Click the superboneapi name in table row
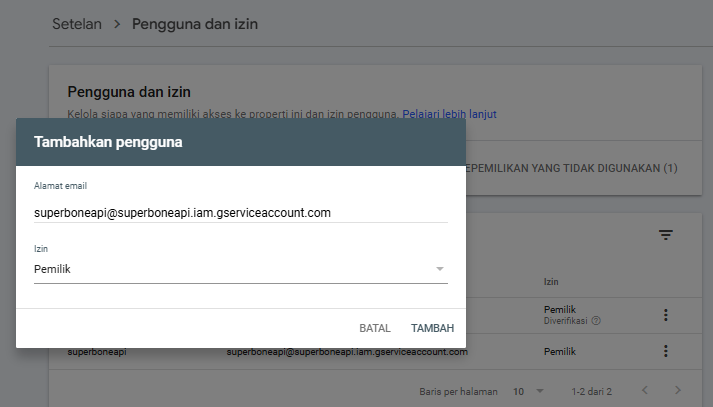The image size is (713, 407). coord(97,352)
